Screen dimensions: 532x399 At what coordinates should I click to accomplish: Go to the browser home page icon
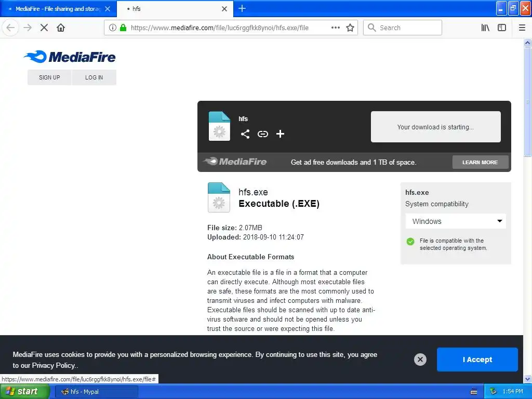tap(61, 28)
